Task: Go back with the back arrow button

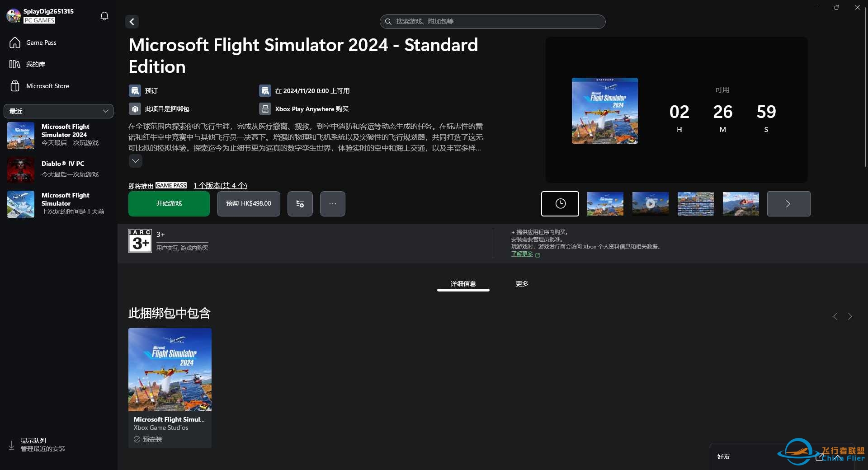Action: (132, 21)
